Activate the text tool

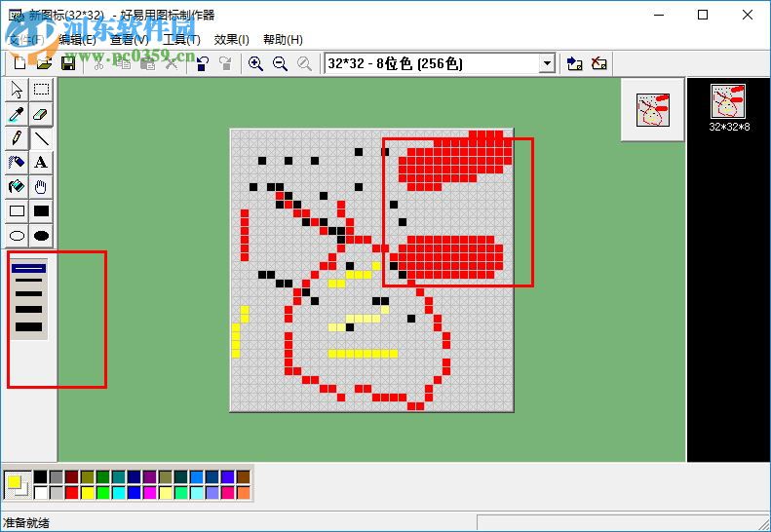coord(41,163)
